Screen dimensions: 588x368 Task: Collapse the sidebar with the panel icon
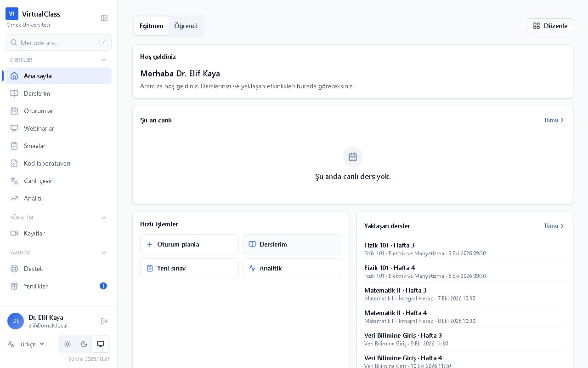click(x=104, y=18)
